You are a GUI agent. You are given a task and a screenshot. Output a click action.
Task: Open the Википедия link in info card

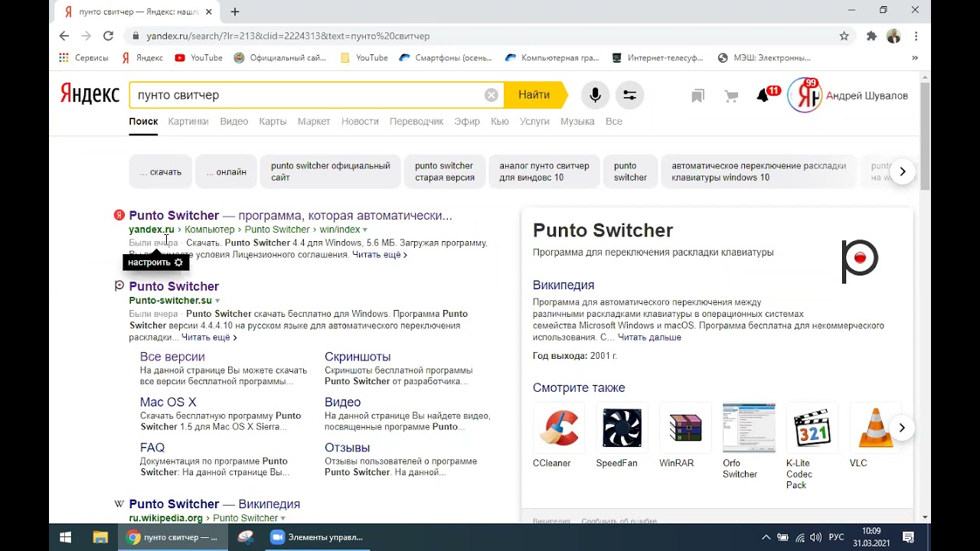pyautogui.click(x=563, y=285)
